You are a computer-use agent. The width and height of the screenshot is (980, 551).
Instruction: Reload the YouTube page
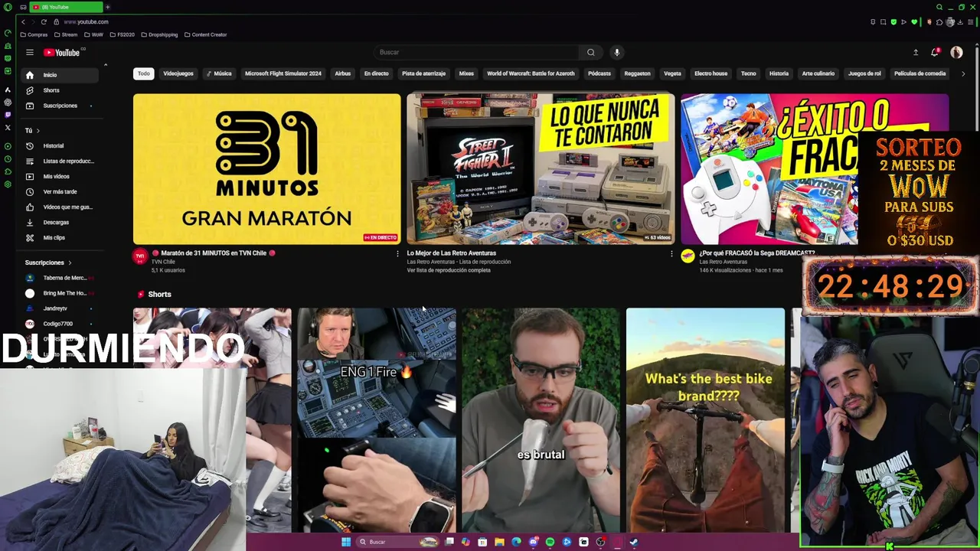44,21
